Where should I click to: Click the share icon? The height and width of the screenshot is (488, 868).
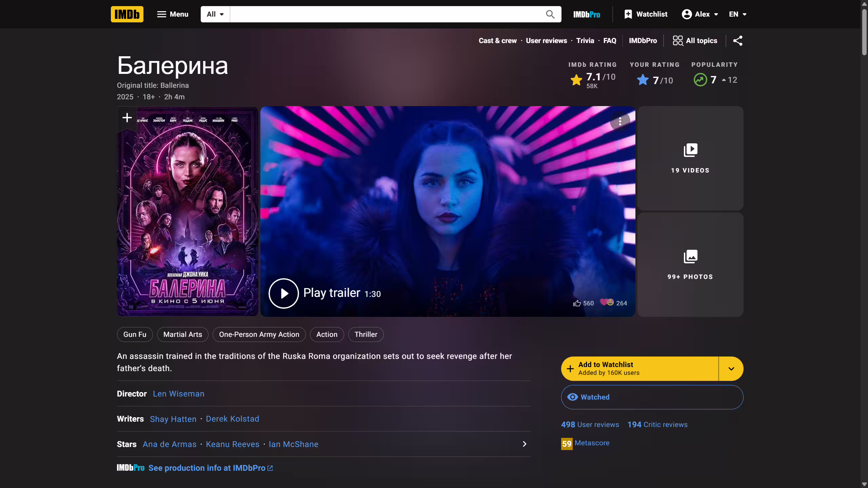point(738,41)
